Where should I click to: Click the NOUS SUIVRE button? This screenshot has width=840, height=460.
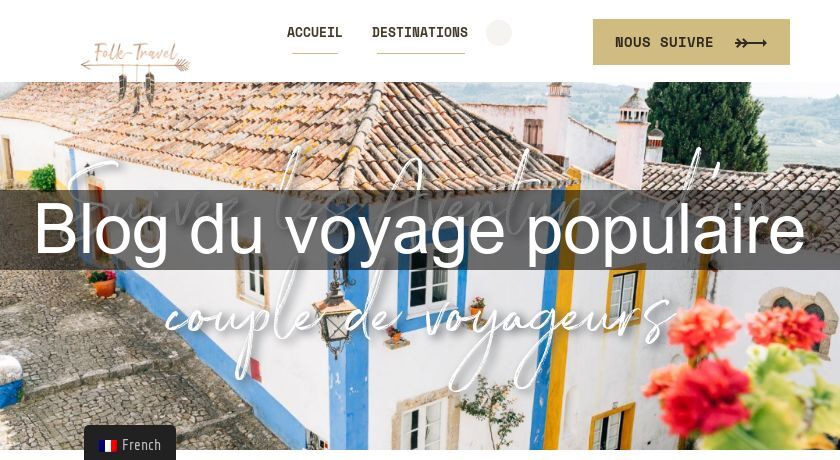click(x=691, y=42)
